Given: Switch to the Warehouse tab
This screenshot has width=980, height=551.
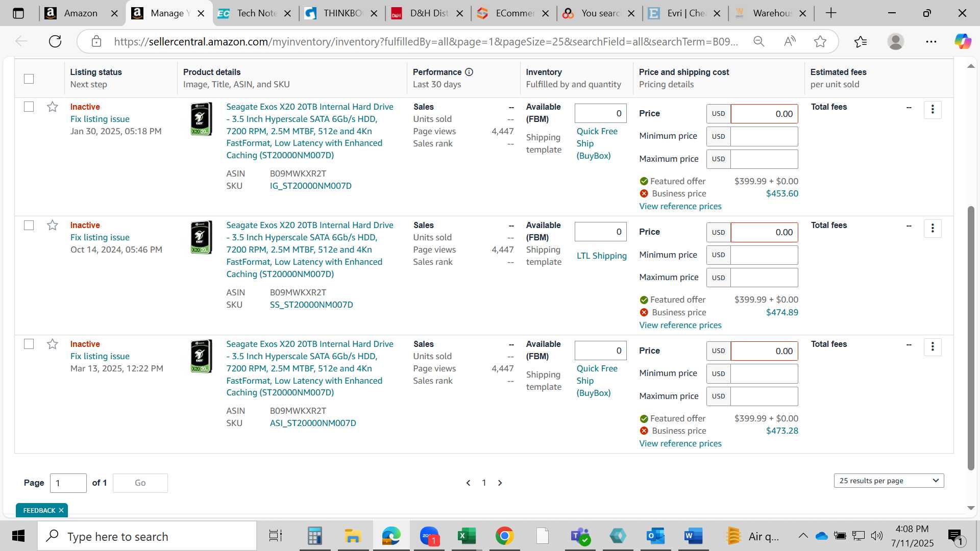Looking at the screenshot, I should 771,13.
